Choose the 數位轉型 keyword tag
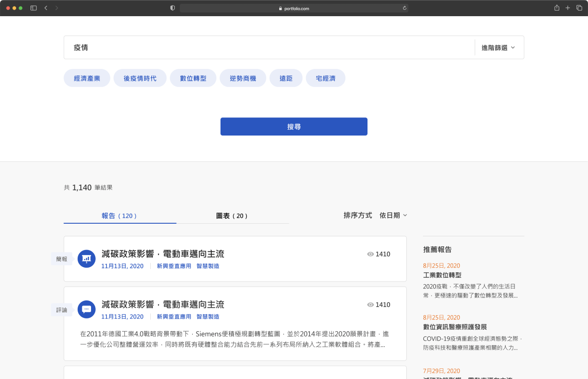 pos(193,79)
